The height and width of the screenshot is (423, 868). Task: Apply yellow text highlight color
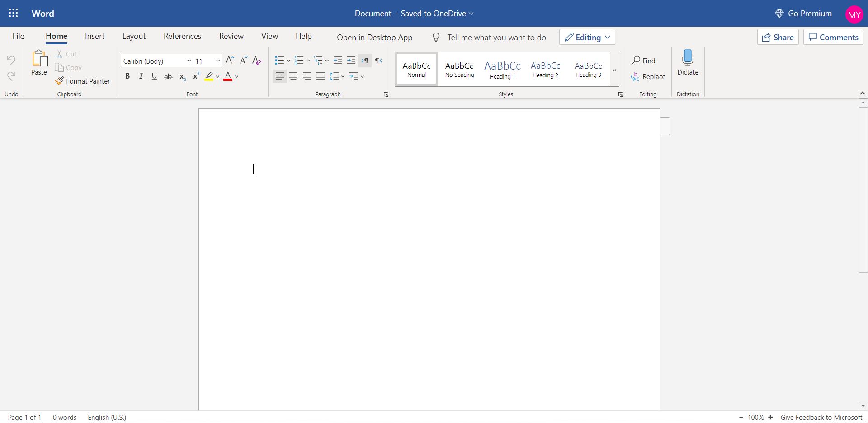[209, 76]
